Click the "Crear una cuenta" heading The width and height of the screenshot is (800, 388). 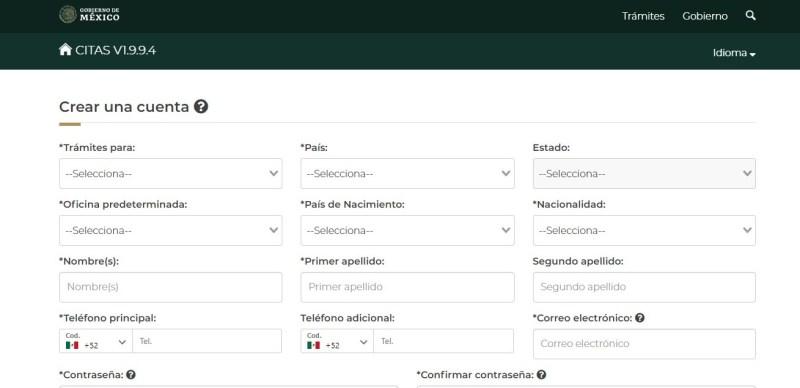(124, 107)
